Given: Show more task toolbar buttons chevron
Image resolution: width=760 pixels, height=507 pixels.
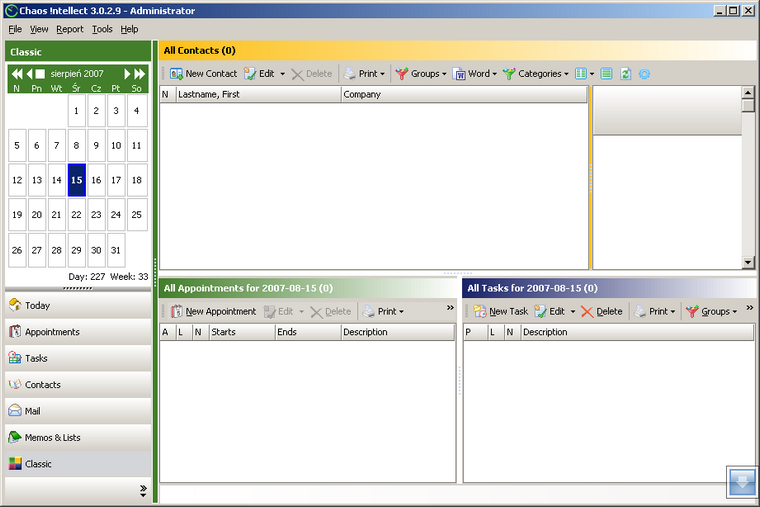Looking at the screenshot, I should pos(749,307).
